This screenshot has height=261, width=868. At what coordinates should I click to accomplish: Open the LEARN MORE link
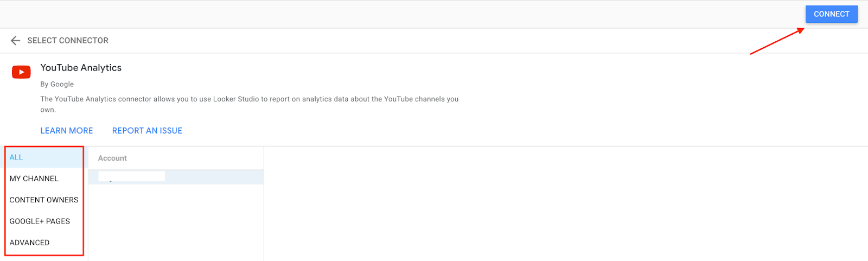pos(67,131)
